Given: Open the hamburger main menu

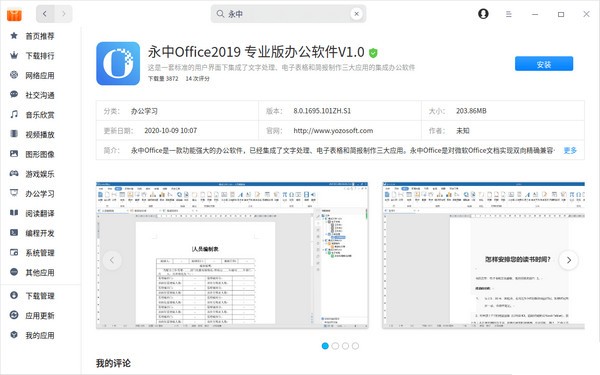Looking at the screenshot, I should pyautogui.click(x=509, y=14).
